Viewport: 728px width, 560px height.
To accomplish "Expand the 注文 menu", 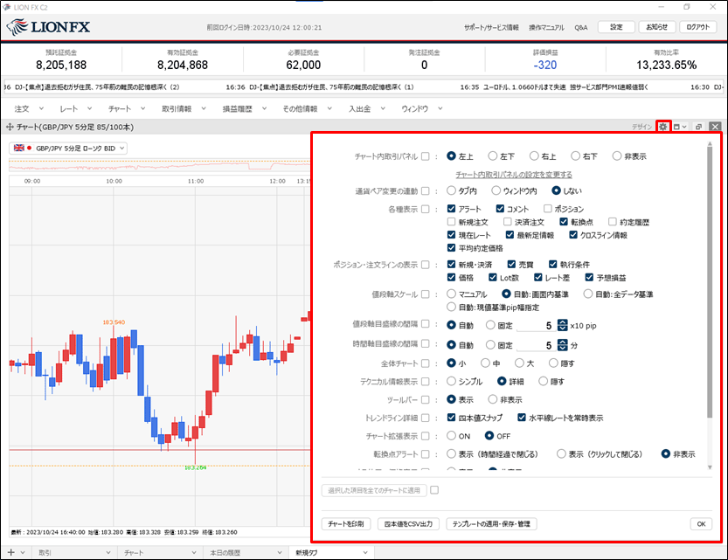I will 29,108.
